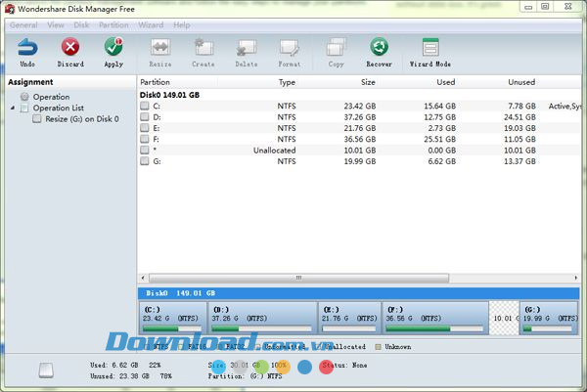Click the Unallocated type cell
This screenshot has width=587, height=392.
point(274,151)
